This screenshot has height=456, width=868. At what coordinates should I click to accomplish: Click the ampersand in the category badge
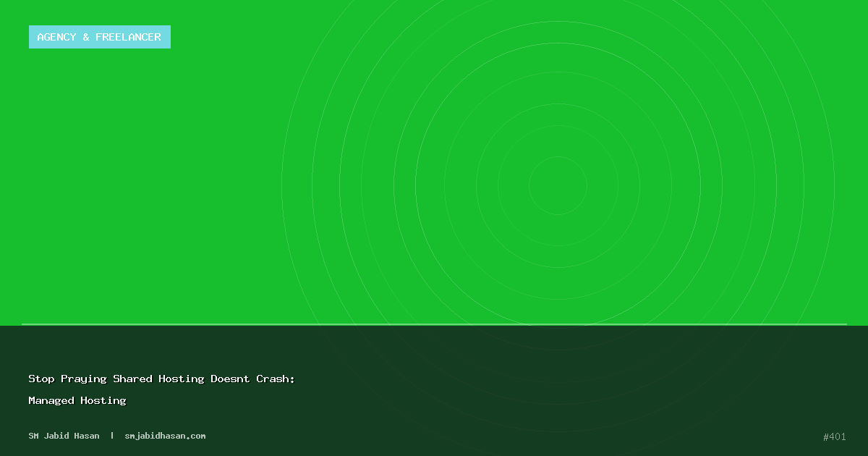86,37
